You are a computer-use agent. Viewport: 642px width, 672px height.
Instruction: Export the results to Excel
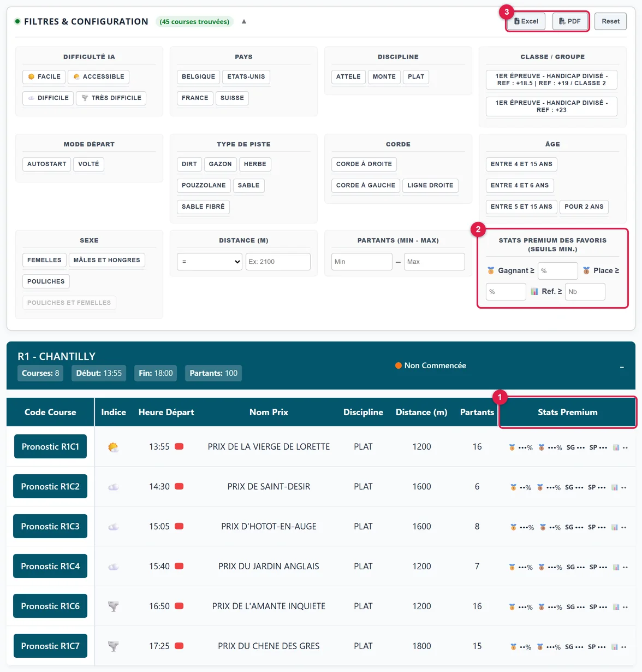[x=526, y=22]
